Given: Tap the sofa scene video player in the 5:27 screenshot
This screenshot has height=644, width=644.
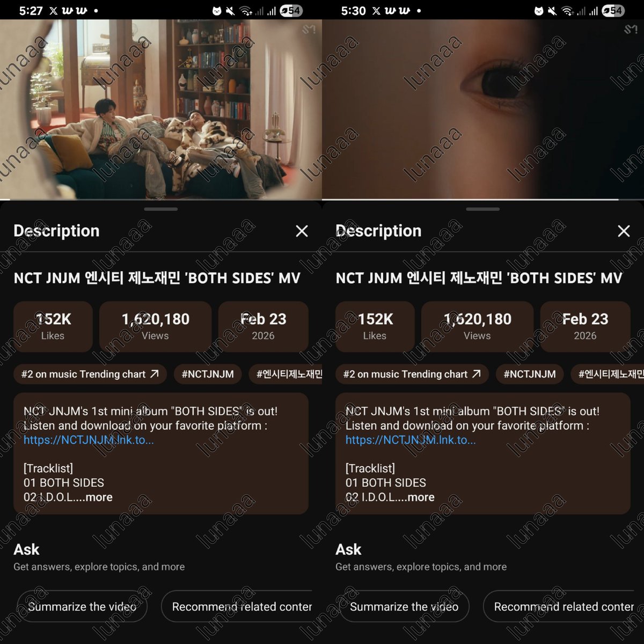Looking at the screenshot, I should click(161, 109).
